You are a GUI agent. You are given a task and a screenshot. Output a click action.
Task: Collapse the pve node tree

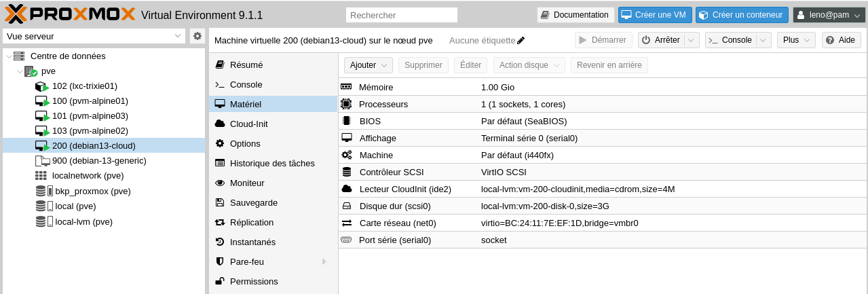point(20,71)
